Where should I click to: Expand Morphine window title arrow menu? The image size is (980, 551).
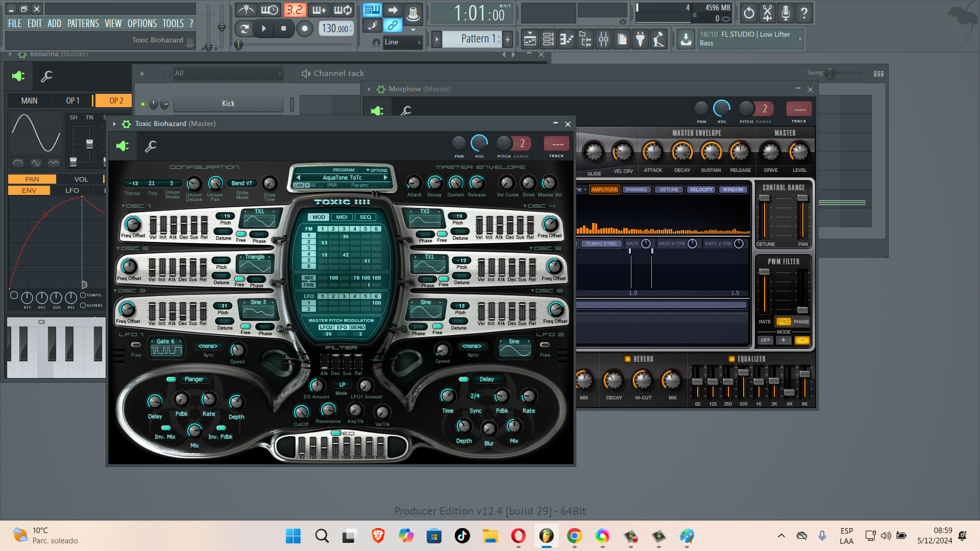(x=369, y=89)
